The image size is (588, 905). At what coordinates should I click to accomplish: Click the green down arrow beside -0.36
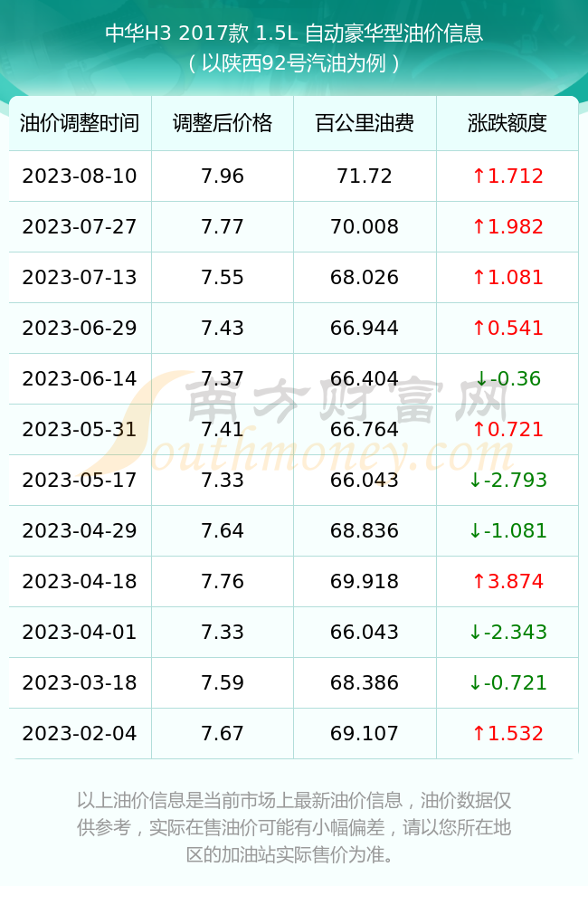(x=482, y=379)
